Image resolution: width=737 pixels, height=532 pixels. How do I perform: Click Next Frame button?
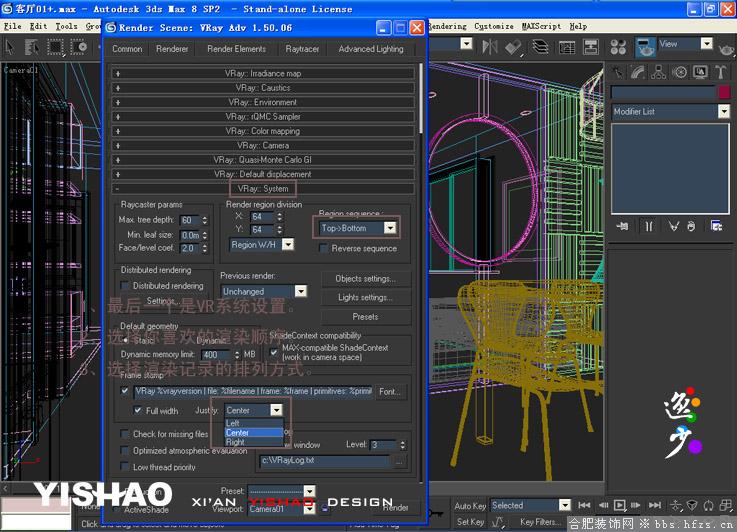click(635, 505)
